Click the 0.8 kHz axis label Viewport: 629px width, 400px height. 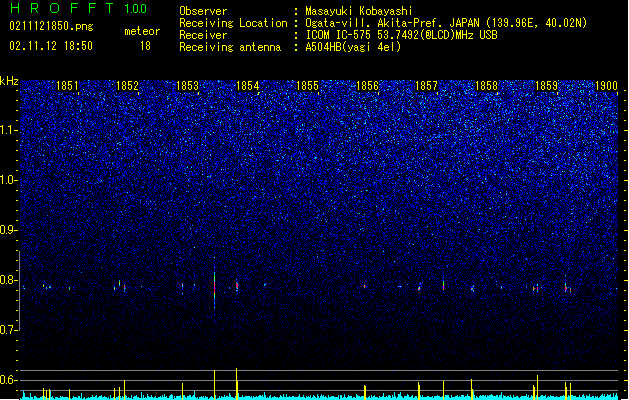point(8,280)
